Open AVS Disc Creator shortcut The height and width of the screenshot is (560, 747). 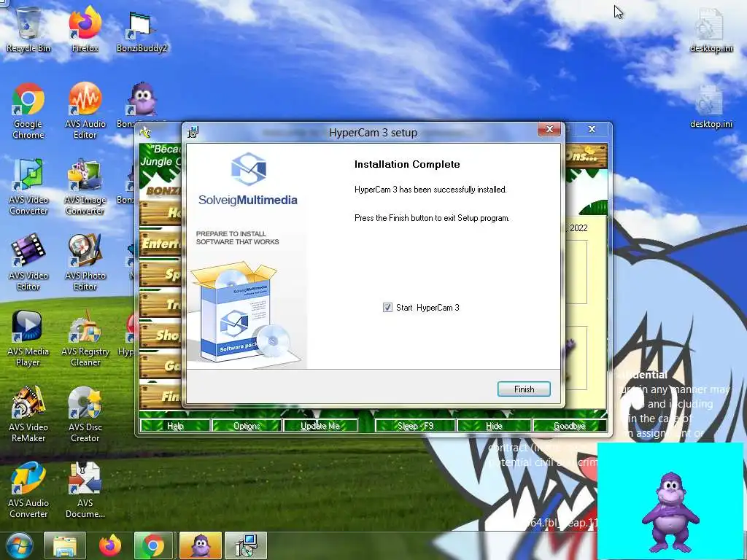[x=85, y=413]
